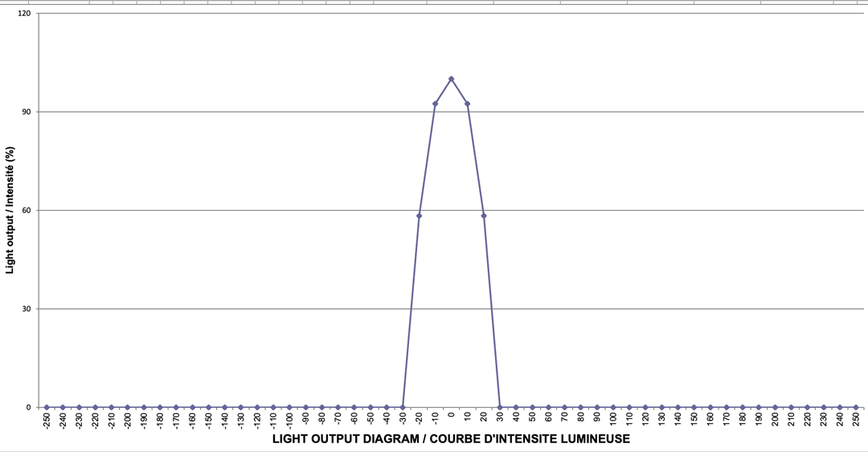Screen dimensions: 868x452
Task: Click the x-axis label -100
Action: 289,419
